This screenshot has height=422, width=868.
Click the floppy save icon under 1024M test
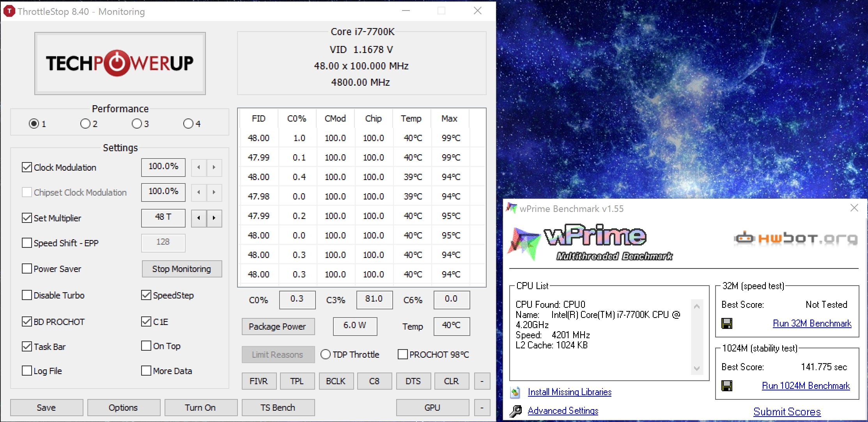coord(726,386)
